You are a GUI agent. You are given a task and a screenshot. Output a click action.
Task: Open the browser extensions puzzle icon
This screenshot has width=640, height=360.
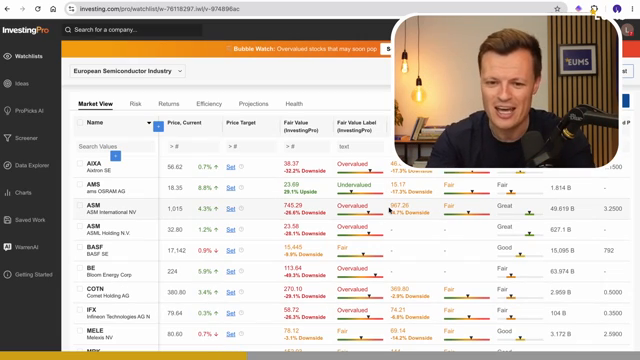(x=594, y=9)
